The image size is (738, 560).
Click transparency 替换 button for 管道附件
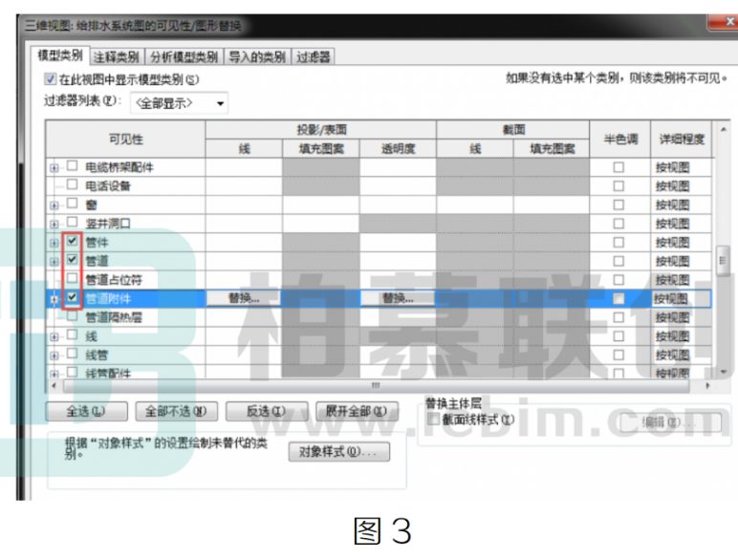coord(398,298)
